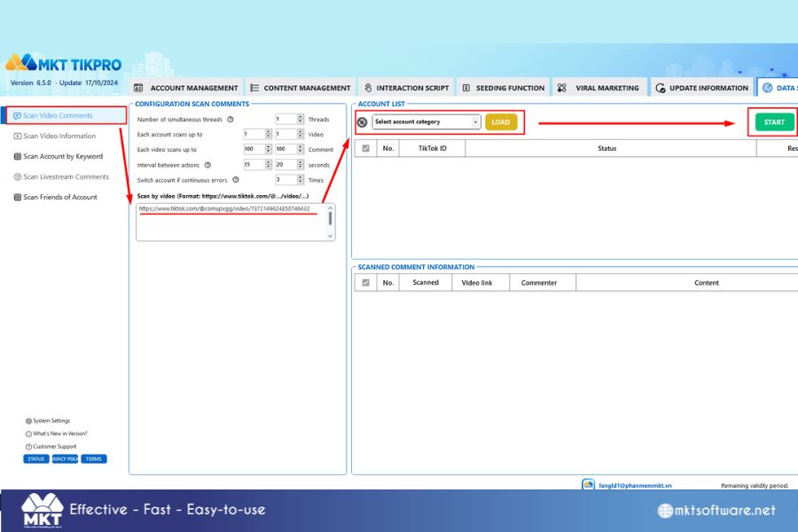Viewport: 798px width, 532px height.
Task: Click Remaining validity period text
Action: click(755, 486)
